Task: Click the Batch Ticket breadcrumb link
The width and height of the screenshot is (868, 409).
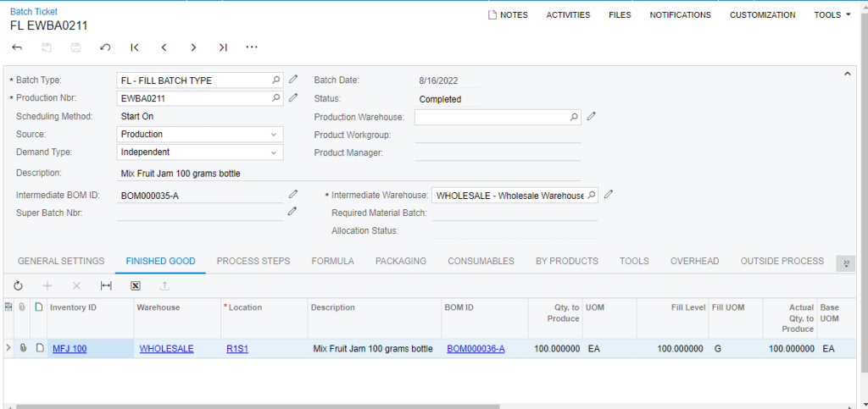Action: click(34, 12)
